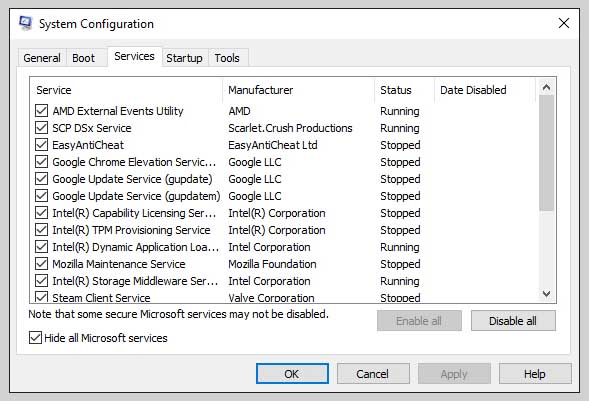
Task: Click Stopped status of EasyAntiCheat row
Action: [400, 145]
